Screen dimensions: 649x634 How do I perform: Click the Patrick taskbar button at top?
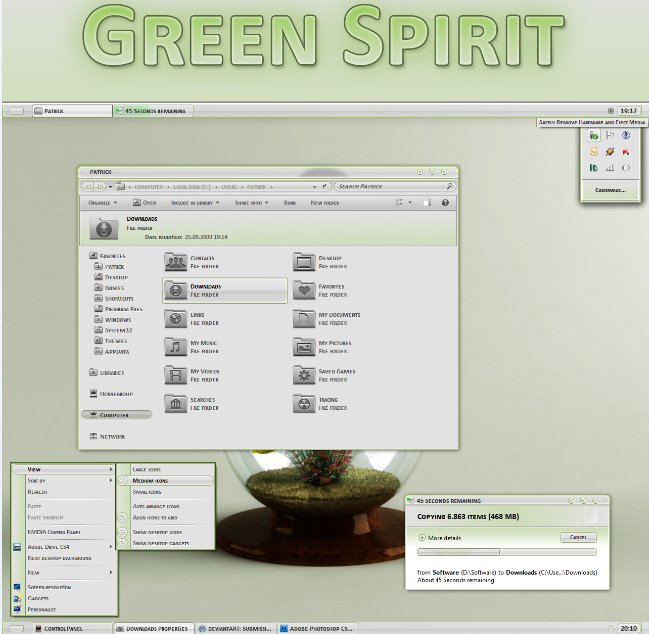72,111
